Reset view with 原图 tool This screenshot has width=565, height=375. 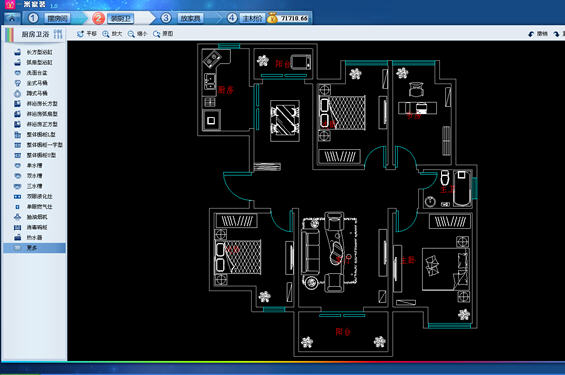[x=163, y=34]
